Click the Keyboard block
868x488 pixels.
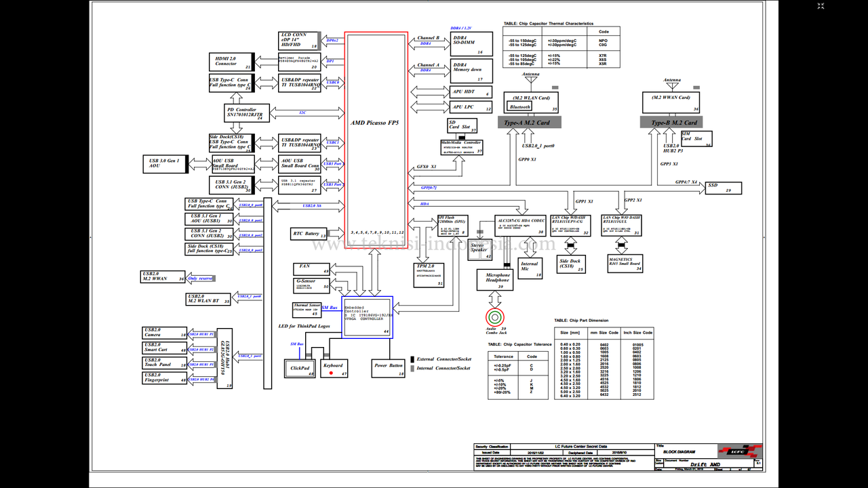(x=335, y=369)
